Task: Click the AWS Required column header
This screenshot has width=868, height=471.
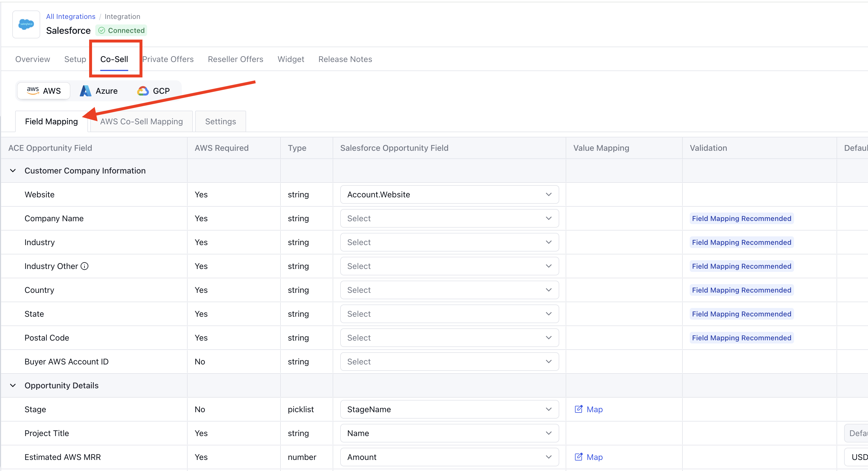Action: point(221,148)
